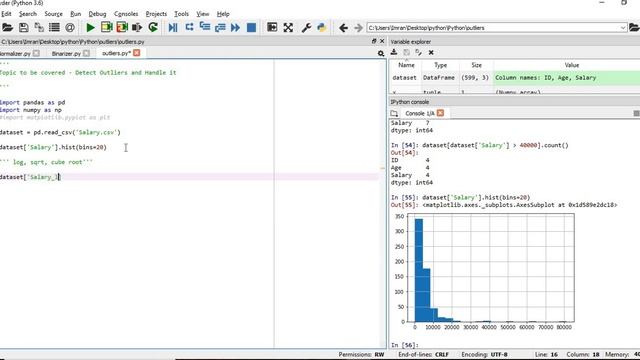The height and width of the screenshot is (360, 640).
Task: Switch to Binarizer.py tab
Action: [66, 53]
